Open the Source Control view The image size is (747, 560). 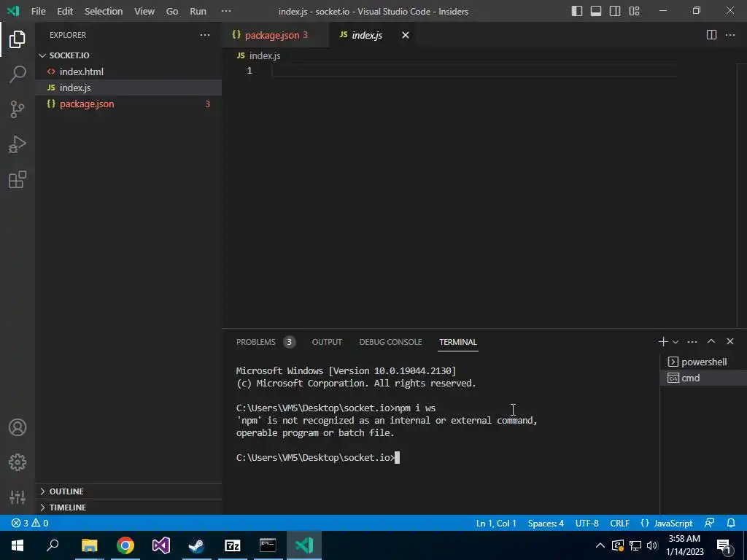[18, 109]
